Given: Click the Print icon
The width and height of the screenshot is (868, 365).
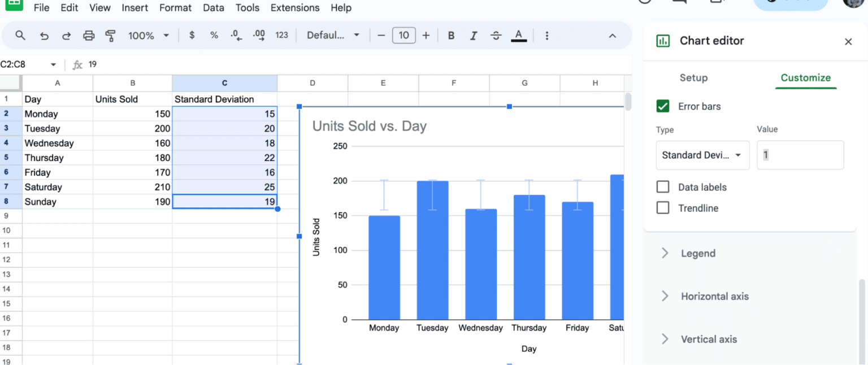Looking at the screenshot, I should click(x=89, y=36).
